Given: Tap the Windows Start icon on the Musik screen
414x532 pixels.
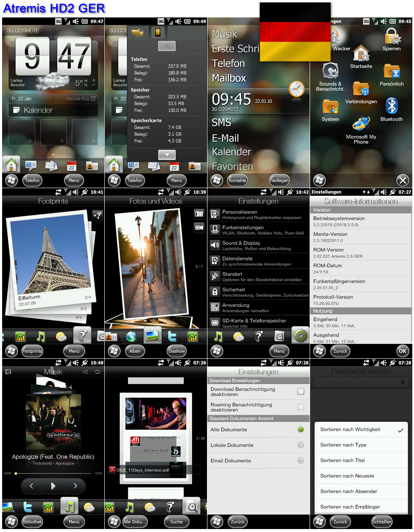Looking at the screenshot, I should coord(11,521).
